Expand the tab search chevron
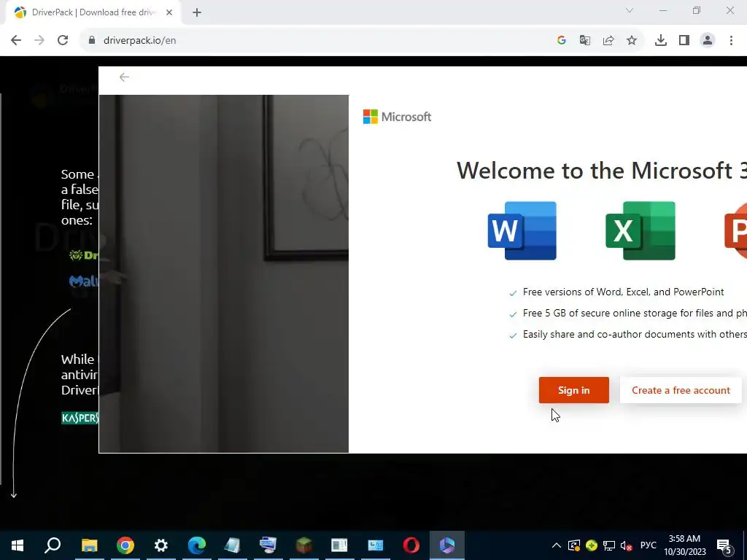Viewport: 747px width, 560px height. coord(630,10)
